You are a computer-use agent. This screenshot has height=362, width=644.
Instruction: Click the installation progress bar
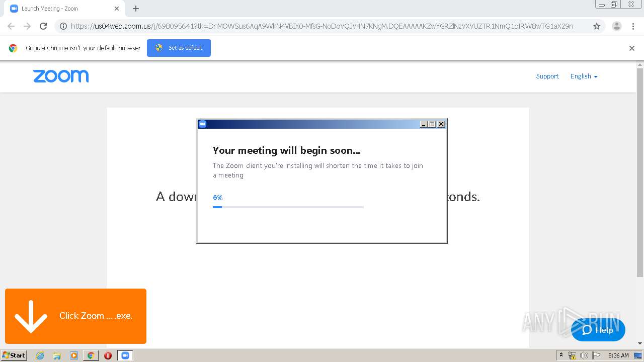[x=288, y=207]
